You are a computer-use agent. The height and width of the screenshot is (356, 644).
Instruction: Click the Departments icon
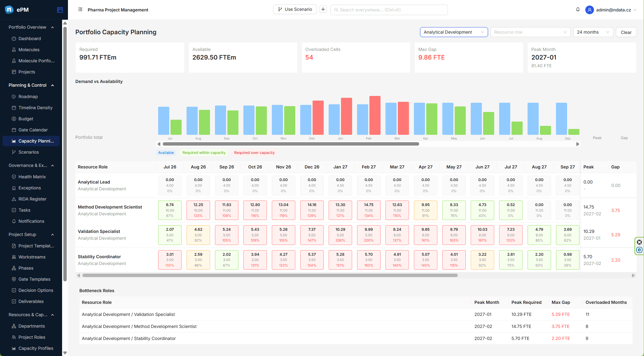(x=14, y=326)
